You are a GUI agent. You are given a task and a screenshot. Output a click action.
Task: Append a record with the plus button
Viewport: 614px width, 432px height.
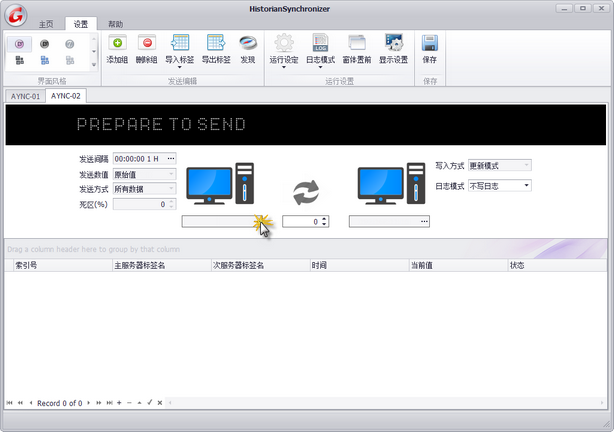[x=119, y=403]
